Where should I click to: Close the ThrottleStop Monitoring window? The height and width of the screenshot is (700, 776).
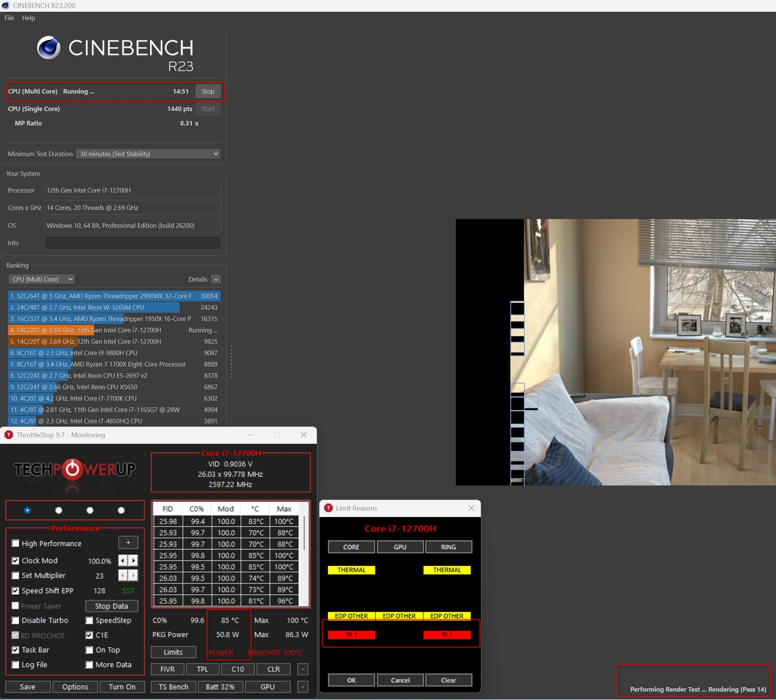pyautogui.click(x=304, y=435)
